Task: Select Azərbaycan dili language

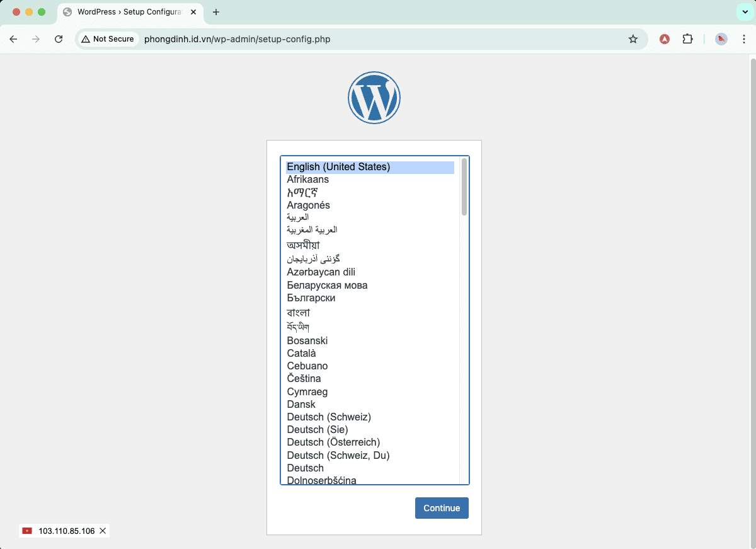Action: [370, 272]
